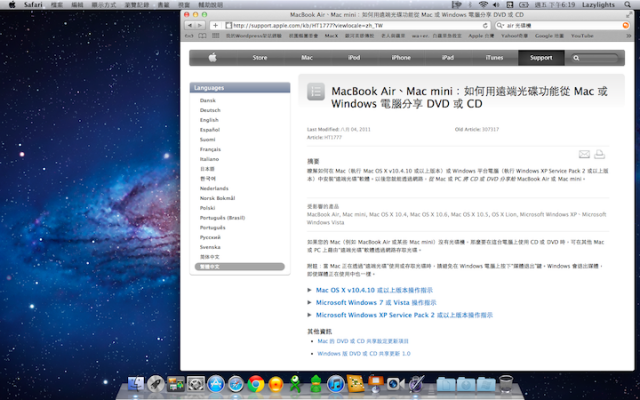Viewport: 640px width, 400px height.
Task: Add bookmark with the plus button
Action: tap(216, 25)
